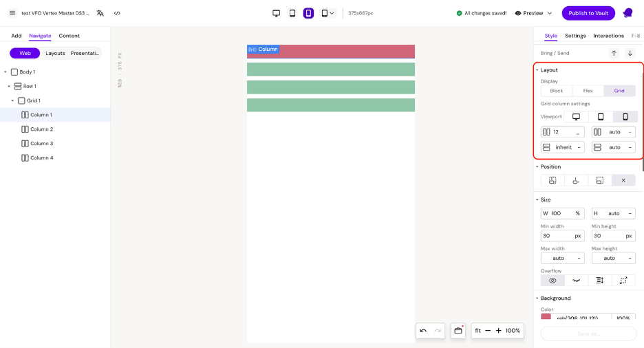This screenshot has width=644, height=348.
Task: Switch to the Content tab
Action: [69, 36]
